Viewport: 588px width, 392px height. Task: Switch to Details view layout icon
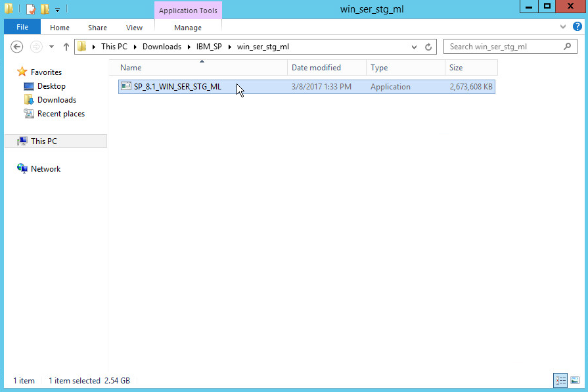560,380
